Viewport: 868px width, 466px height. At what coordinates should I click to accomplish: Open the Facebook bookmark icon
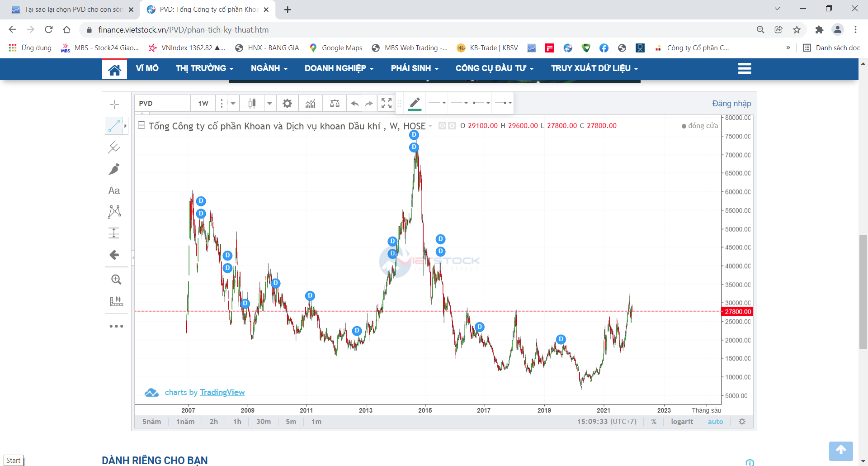[604, 48]
